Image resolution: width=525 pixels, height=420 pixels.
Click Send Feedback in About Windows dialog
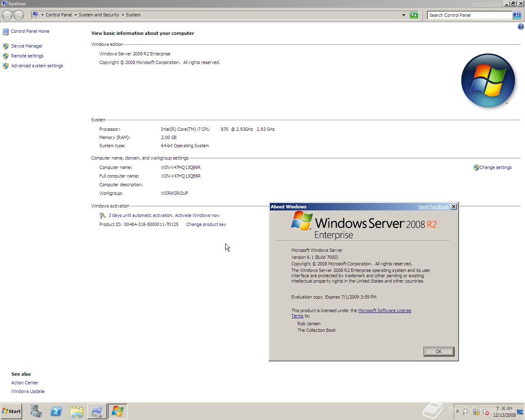point(433,207)
